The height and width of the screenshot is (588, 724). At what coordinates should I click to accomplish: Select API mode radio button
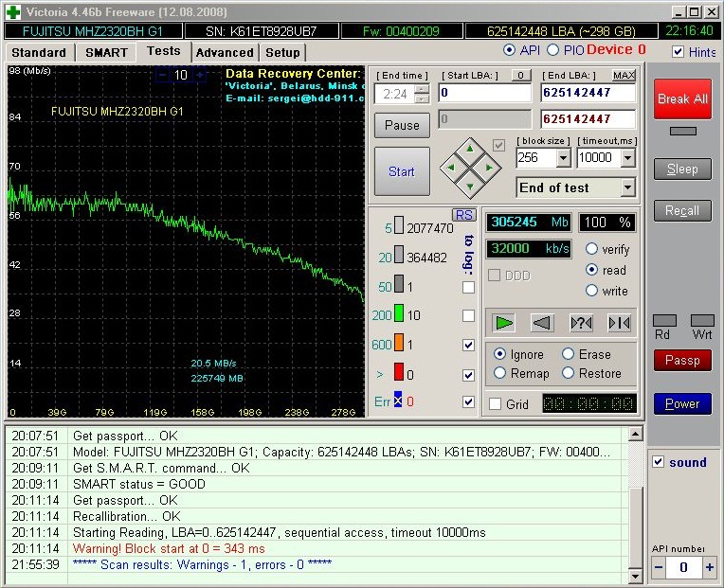point(509,50)
